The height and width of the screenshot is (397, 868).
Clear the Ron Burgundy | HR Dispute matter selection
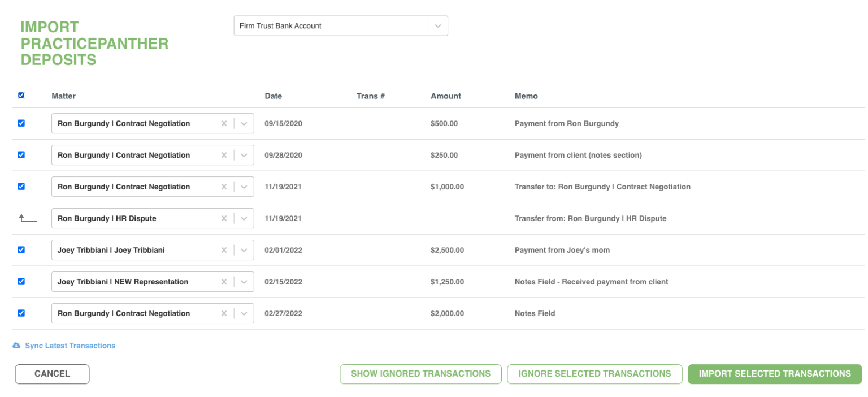pyautogui.click(x=224, y=218)
